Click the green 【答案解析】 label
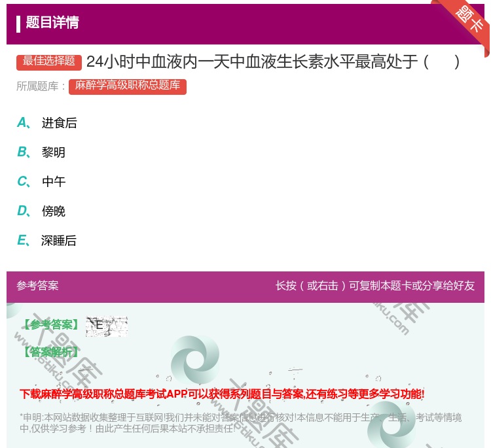This screenshot has width=491, height=448. coord(51,352)
